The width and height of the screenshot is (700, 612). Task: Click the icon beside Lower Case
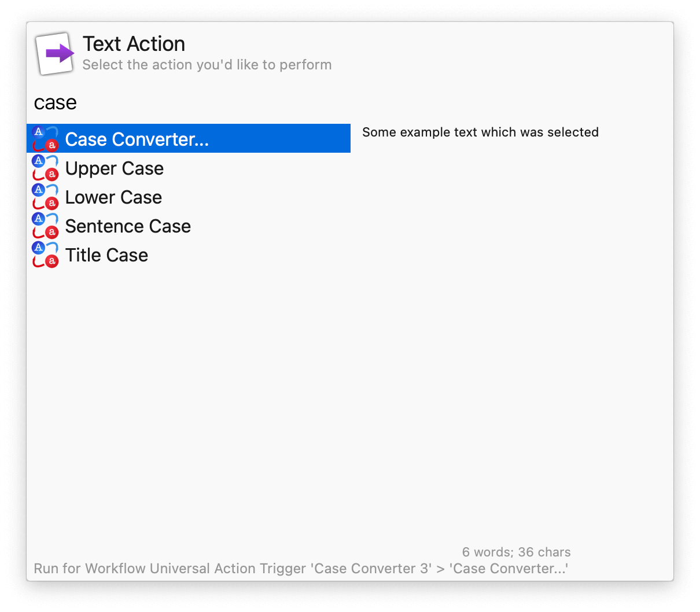(45, 197)
